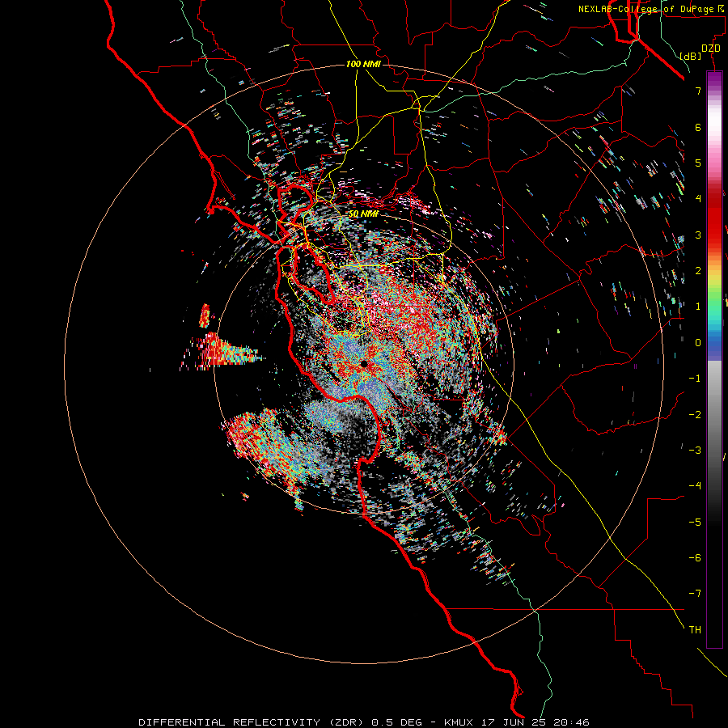Click the -4 dB tick label on the color scale
The height and width of the screenshot is (728, 728).
click(695, 486)
